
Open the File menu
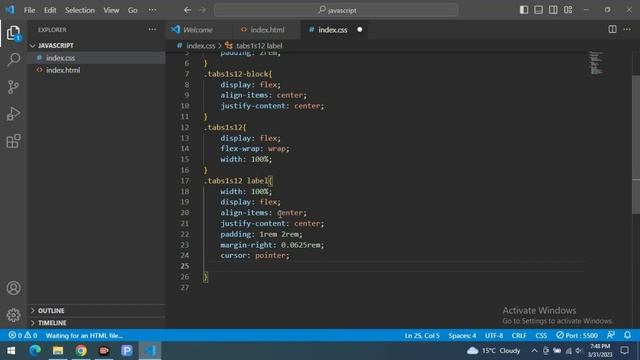pos(29,10)
